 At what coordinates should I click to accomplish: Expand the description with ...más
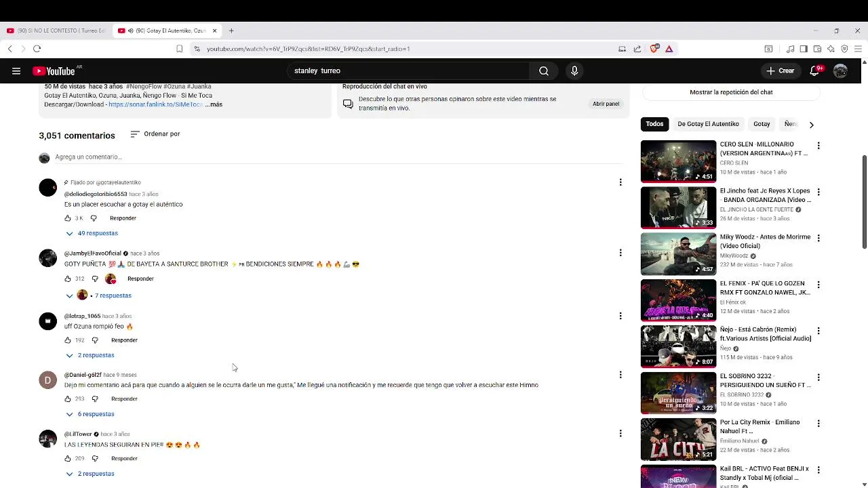tap(214, 104)
